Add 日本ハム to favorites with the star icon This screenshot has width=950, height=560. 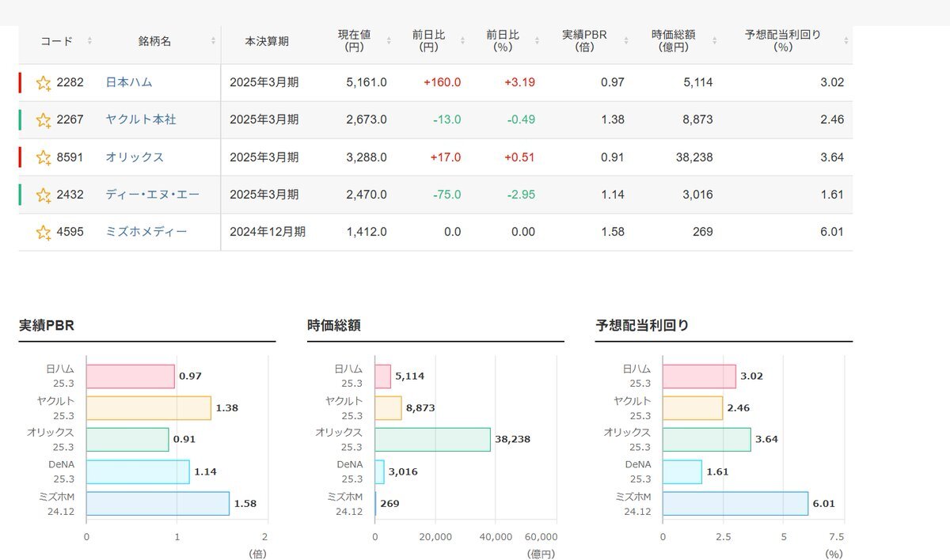[x=44, y=83]
